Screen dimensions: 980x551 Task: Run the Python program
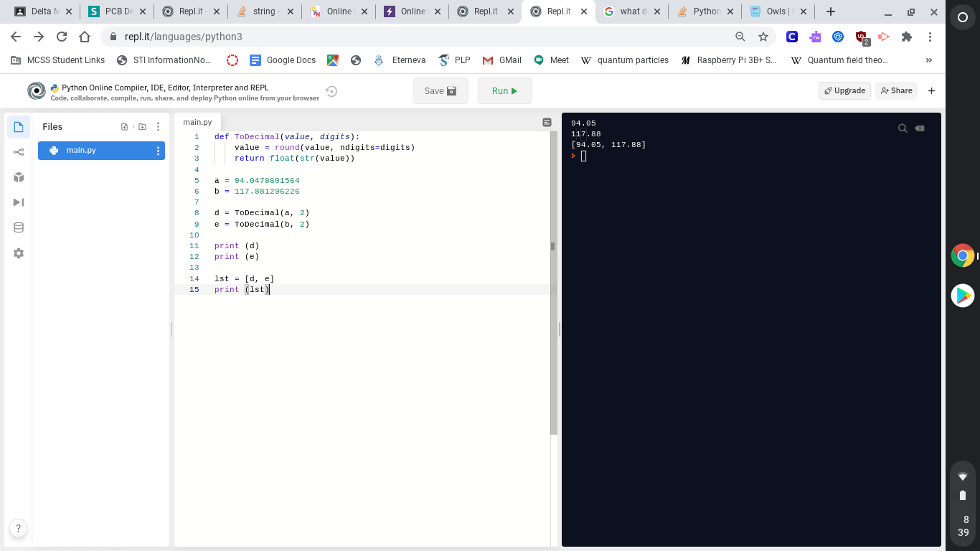(x=504, y=90)
